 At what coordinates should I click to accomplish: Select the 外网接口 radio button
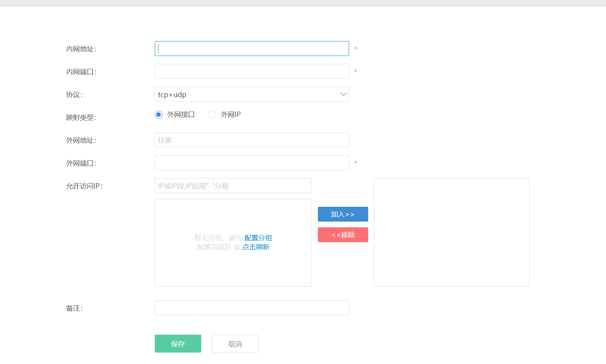[159, 115]
